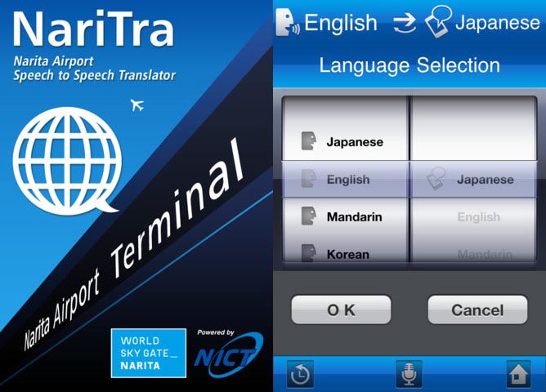Tap the globe speech bubble logo
Image resolution: width=546 pixels, height=392 pixels.
68,161
